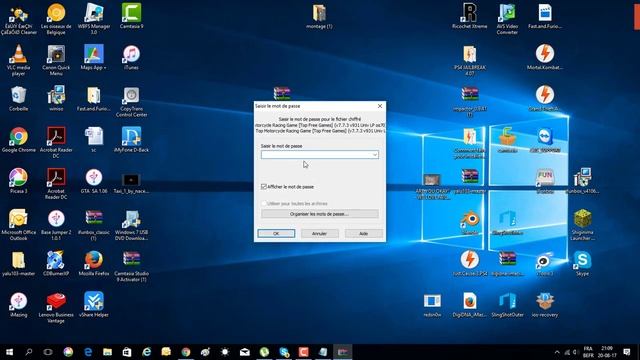Select the Windows 7 USB DVD Download icon
The height and width of the screenshot is (360, 640).
point(131,224)
